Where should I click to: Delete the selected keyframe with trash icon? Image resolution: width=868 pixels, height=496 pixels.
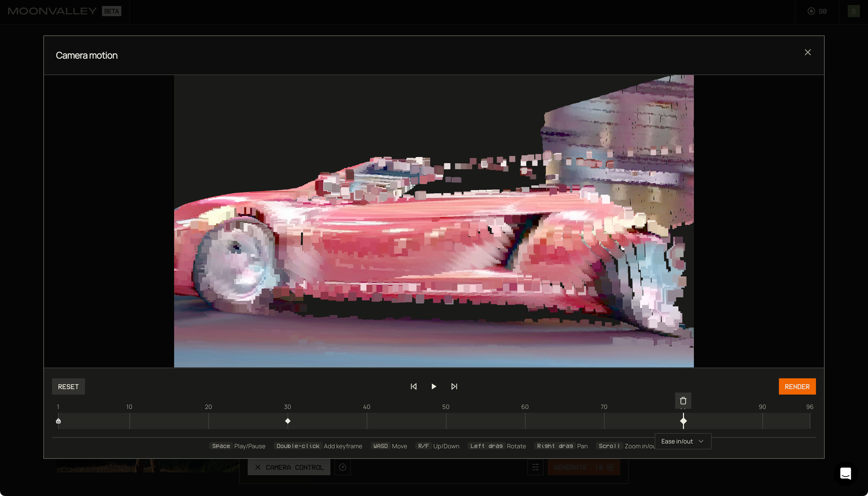(x=683, y=401)
